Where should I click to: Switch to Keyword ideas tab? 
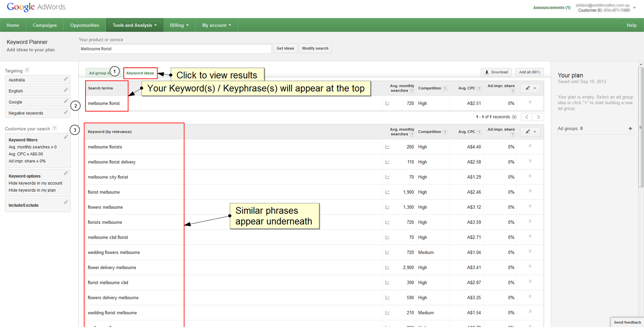tap(140, 73)
